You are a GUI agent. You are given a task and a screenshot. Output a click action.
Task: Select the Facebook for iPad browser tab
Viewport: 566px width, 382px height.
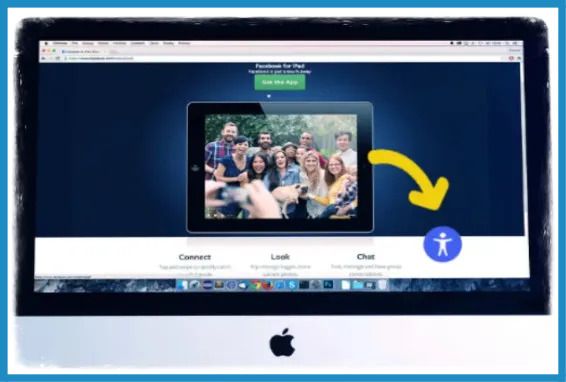pos(81,52)
